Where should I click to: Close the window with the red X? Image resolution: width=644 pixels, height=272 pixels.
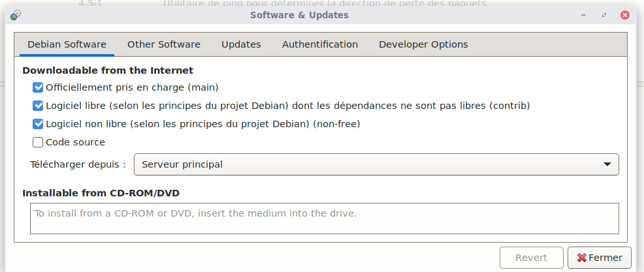[625, 15]
